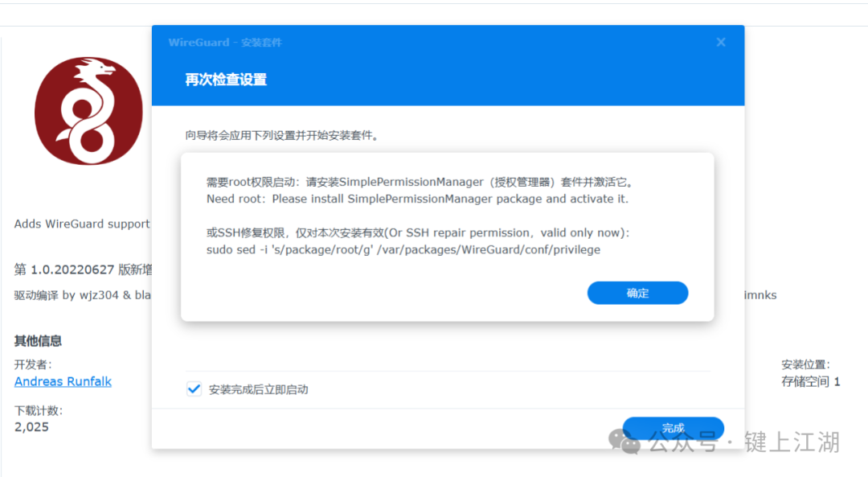Click the WeChat watermark icon
This screenshot has width=868, height=477.
point(624,441)
